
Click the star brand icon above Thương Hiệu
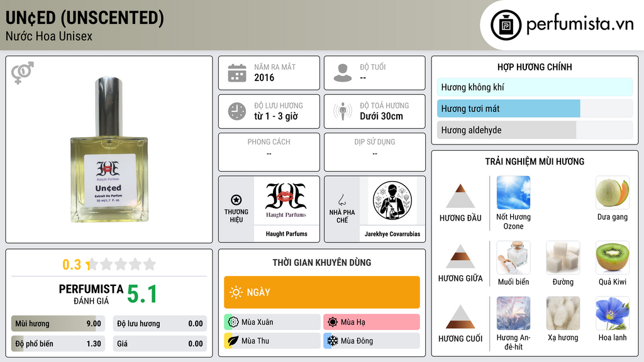pyautogui.click(x=236, y=200)
